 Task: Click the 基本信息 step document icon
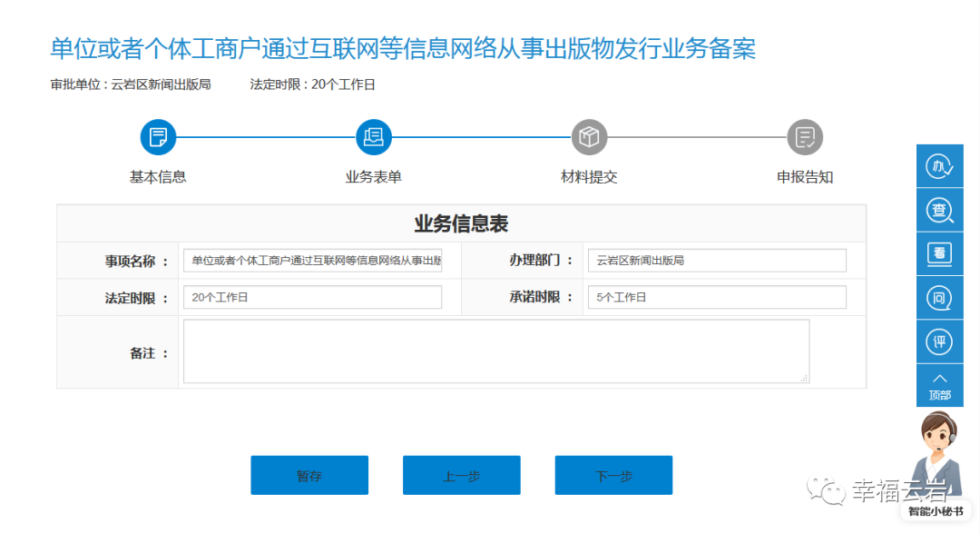click(158, 136)
